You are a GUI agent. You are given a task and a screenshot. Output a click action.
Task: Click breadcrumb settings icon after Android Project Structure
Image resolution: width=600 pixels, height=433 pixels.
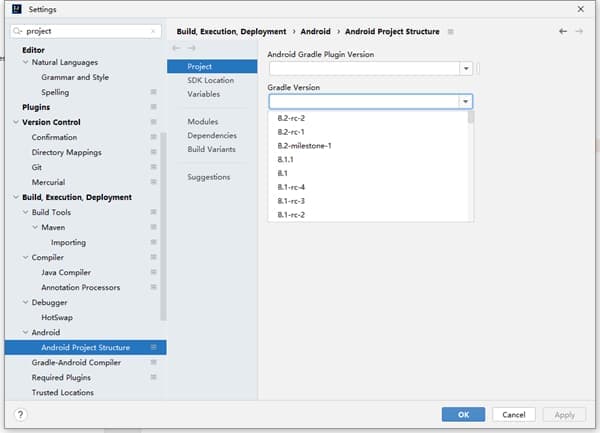451,32
